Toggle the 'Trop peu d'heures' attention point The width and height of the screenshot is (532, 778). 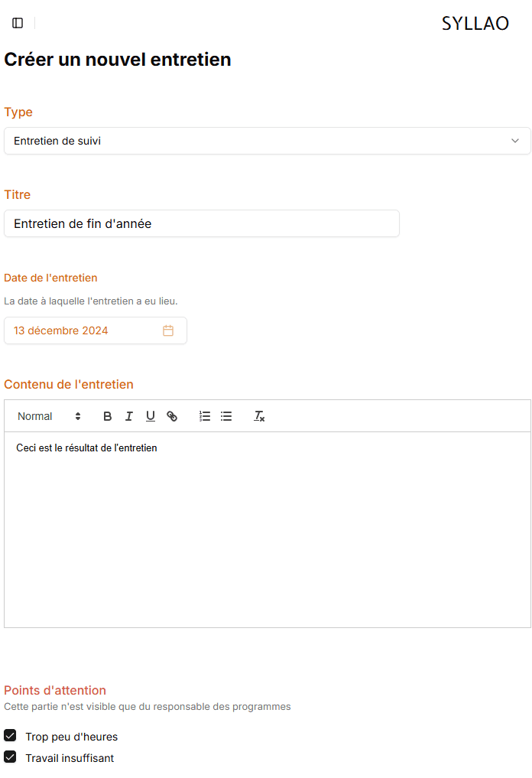tap(10, 735)
